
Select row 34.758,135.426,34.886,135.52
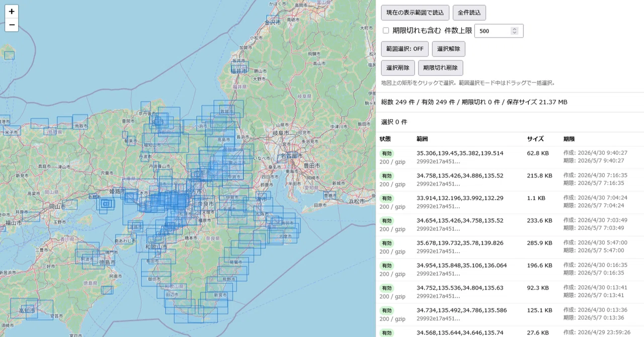(x=510, y=180)
